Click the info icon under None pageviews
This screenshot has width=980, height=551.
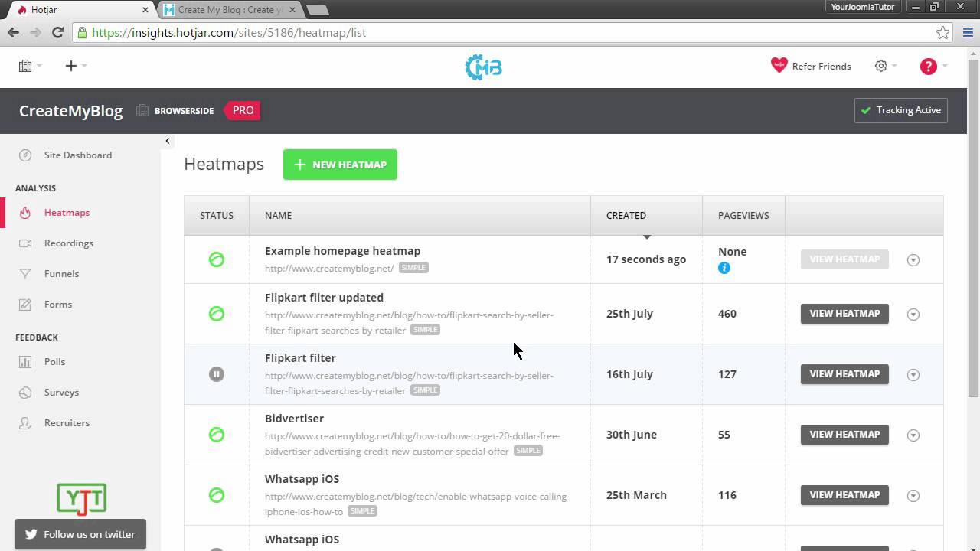pyautogui.click(x=724, y=268)
